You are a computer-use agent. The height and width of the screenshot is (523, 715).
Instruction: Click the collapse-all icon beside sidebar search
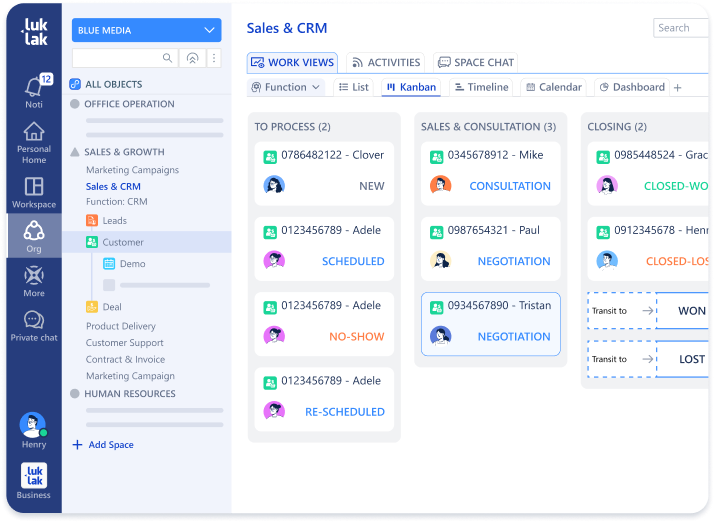(x=192, y=58)
